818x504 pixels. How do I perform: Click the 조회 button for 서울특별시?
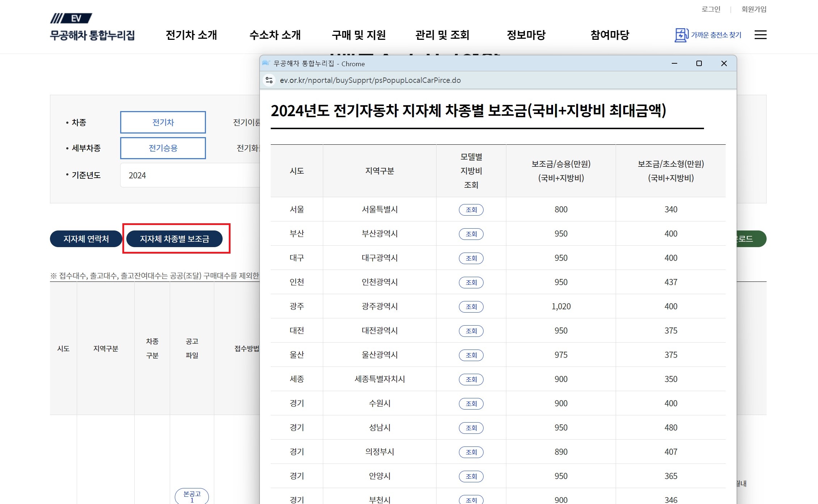pos(471,209)
